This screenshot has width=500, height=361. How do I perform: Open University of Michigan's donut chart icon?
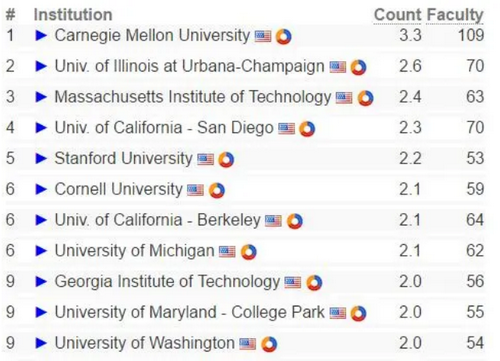pos(249,252)
